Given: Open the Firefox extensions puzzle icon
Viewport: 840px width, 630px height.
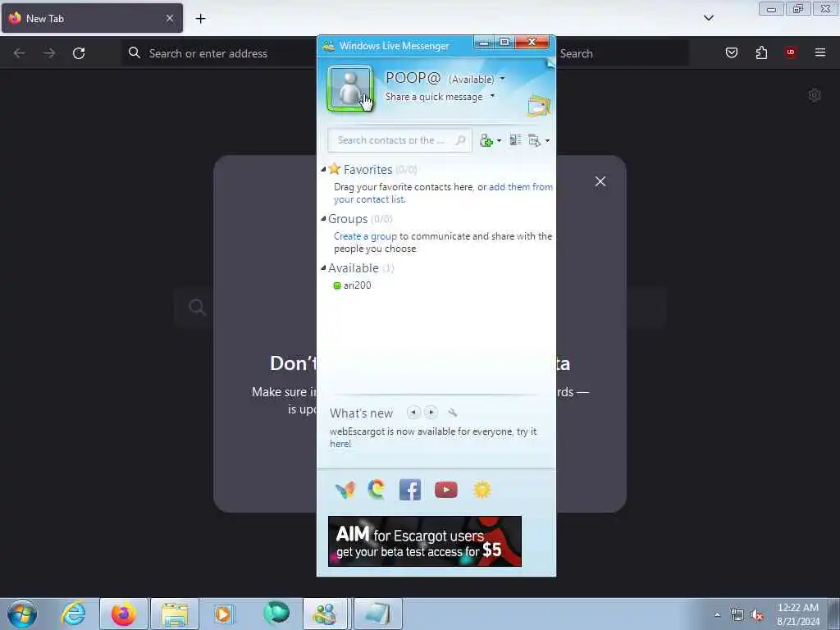Looking at the screenshot, I should 761,52.
